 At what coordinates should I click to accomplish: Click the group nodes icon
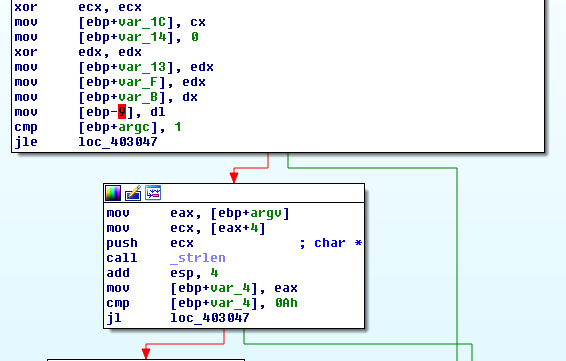pyautogui.click(x=153, y=193)
